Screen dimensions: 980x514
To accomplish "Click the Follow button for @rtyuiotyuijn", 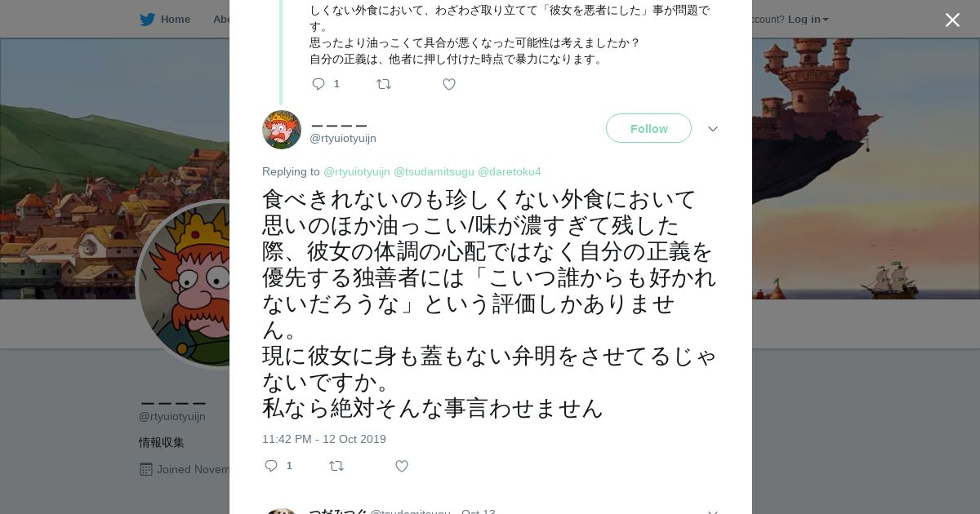I will click(648, 129).
